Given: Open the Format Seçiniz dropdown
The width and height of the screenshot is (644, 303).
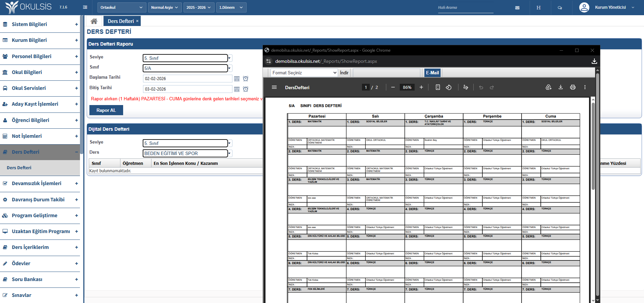Looking at the screenshot, I should [304, 73].
